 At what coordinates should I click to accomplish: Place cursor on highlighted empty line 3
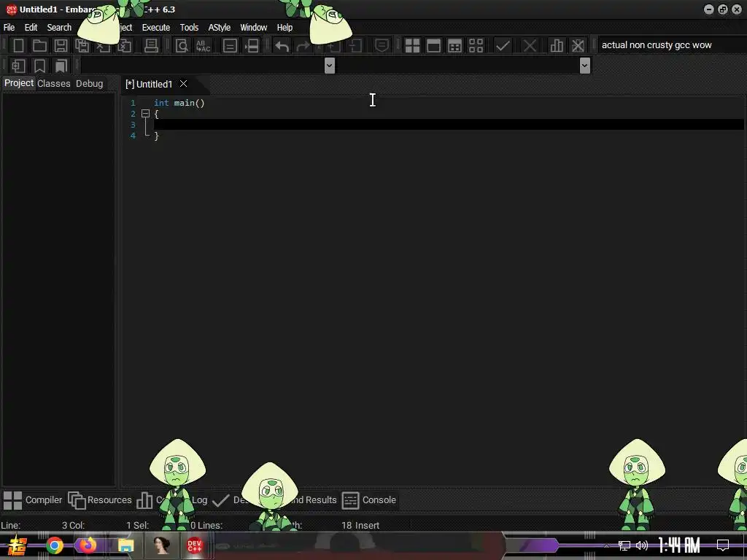449,125
